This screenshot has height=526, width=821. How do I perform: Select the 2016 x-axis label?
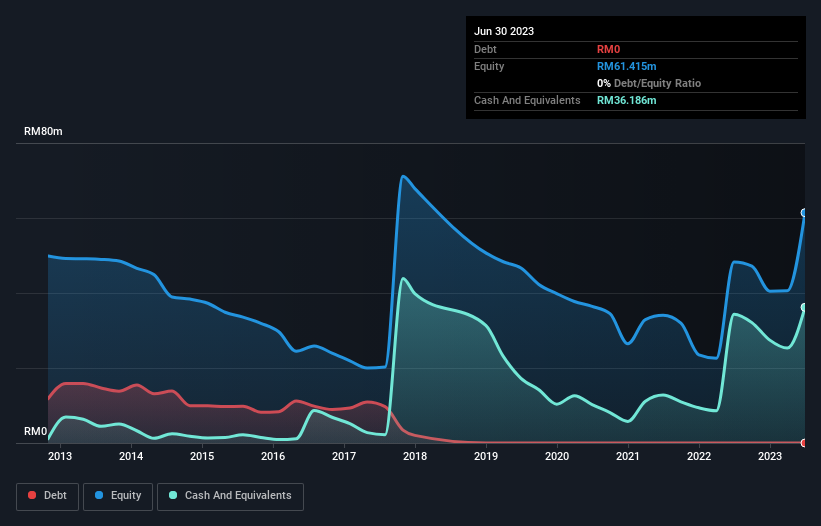pyautogui.click(x=273, y=456)
